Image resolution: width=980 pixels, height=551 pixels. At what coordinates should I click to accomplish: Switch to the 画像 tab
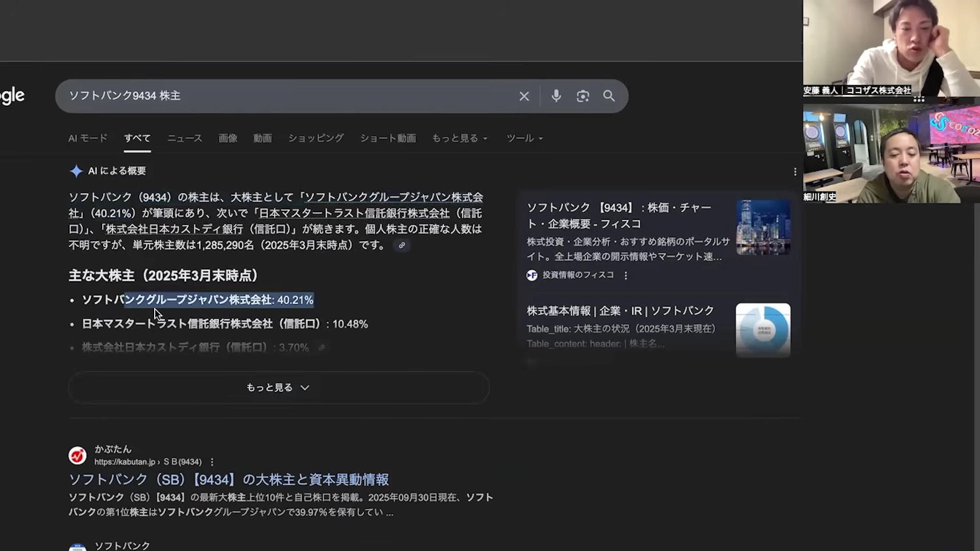click(x=228, y=138)
